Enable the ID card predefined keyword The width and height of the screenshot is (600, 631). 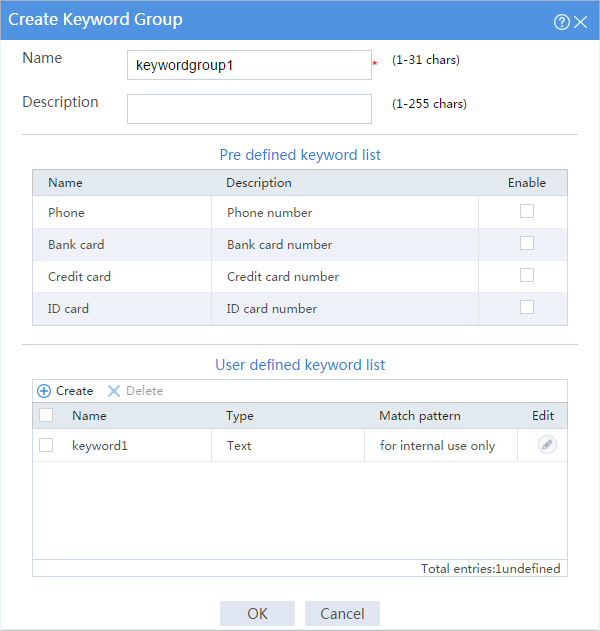(x=527, y=307)
